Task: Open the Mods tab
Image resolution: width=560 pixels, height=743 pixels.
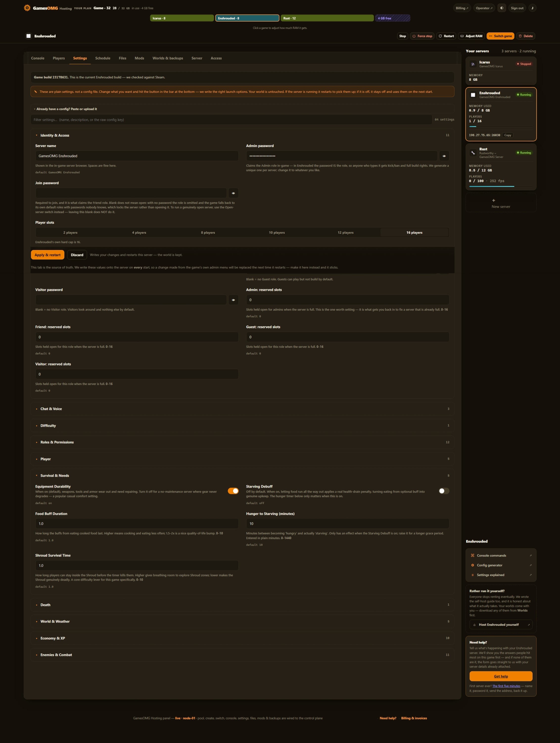Action: pos(139,58)
